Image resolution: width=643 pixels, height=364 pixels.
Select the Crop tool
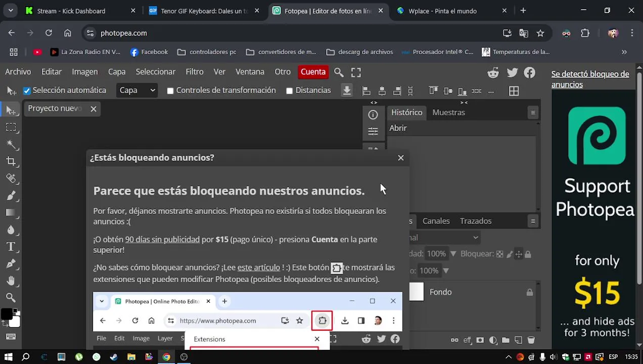[x=11, y=161]
